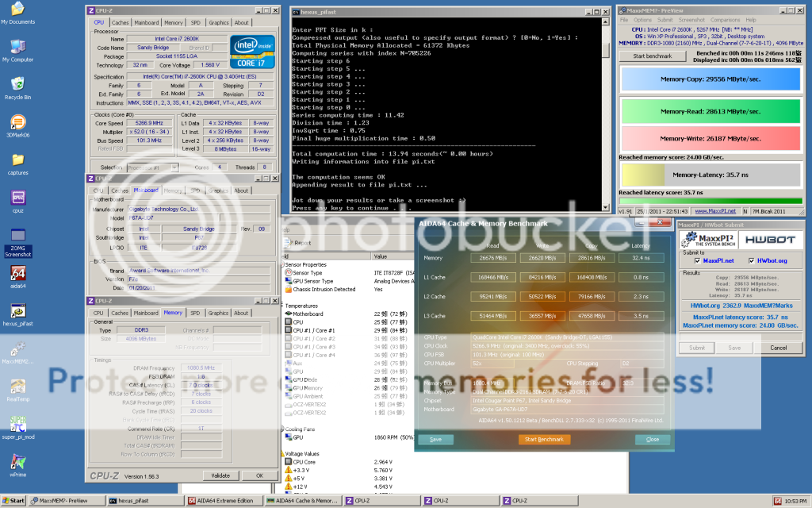
Task: Open the www.MaxxPI.net link in MaxxMEM
Action: click(715, 211)
